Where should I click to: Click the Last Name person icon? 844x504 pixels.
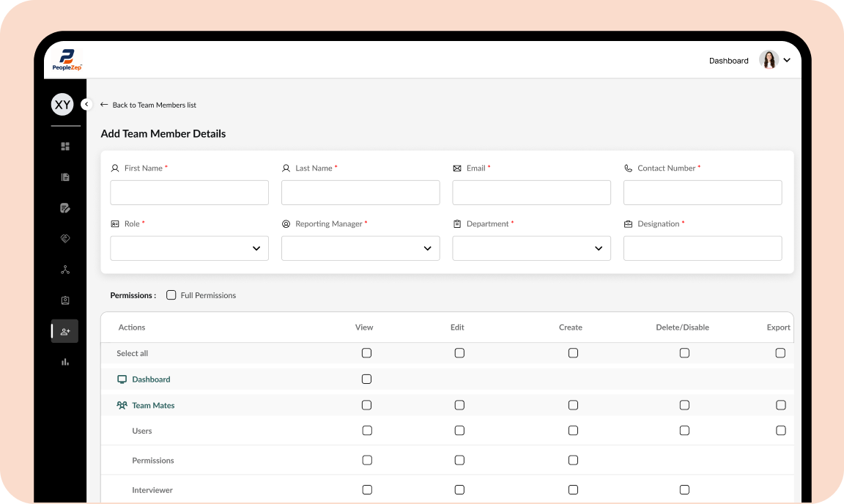[x=286, y=168]
